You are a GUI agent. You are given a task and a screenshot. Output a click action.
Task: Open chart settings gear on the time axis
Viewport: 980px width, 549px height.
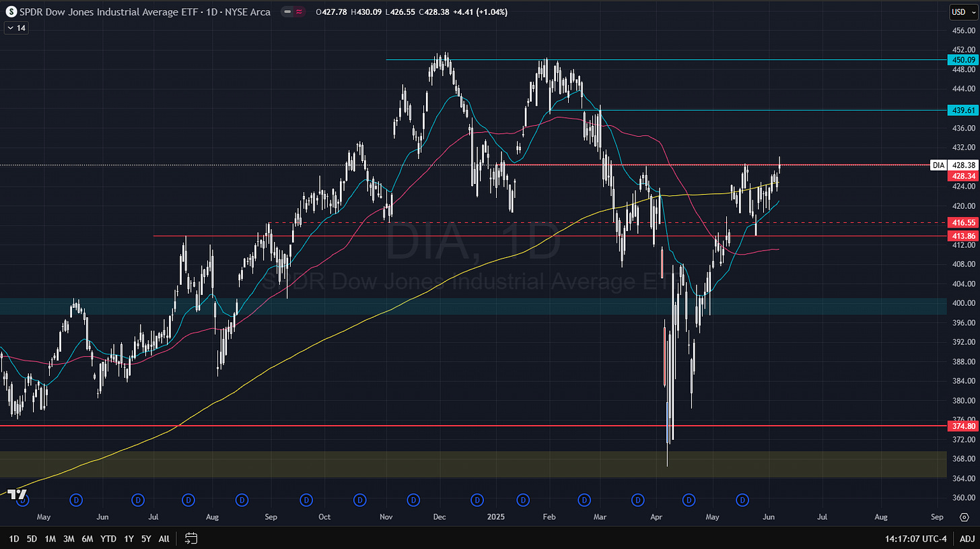(963, 517)
